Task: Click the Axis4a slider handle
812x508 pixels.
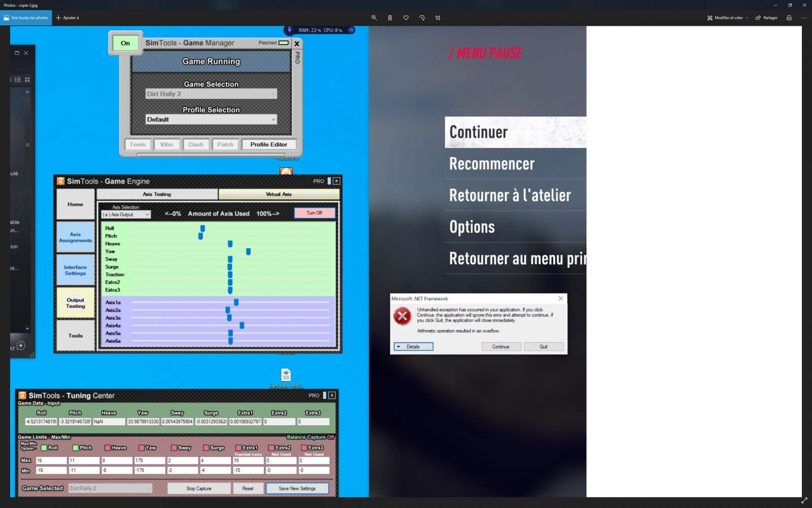Action: tap(242, 326)
